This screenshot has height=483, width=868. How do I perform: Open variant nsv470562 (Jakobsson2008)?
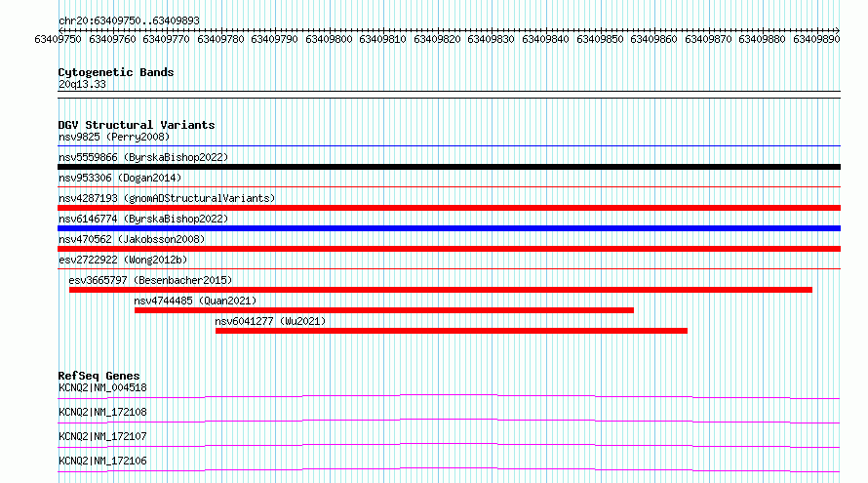(x=132, y=239)
